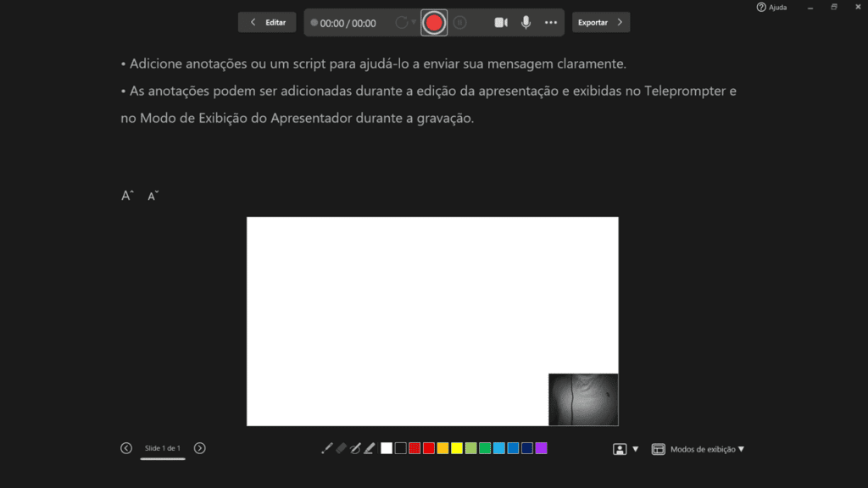Pick the medium blue ink color
Image resolution: width=868 pixels, height=488 pixels.
tap(513, 448)
